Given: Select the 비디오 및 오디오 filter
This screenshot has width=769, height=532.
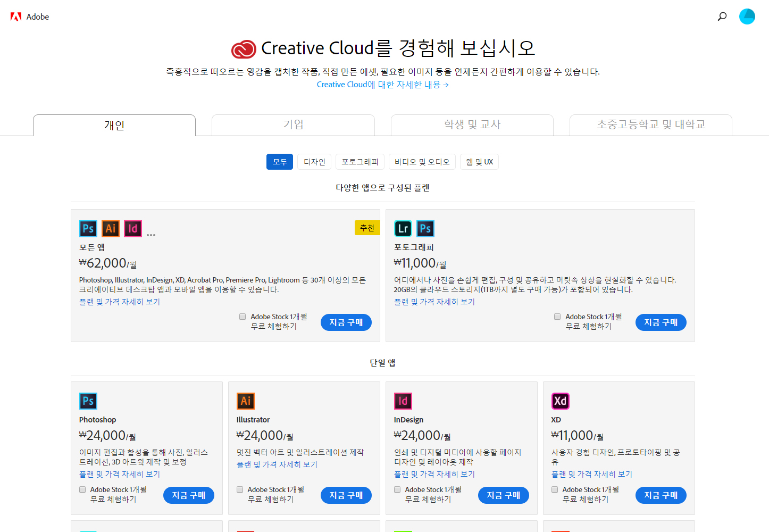Looking at the screenshot, I should coord(422,162).
